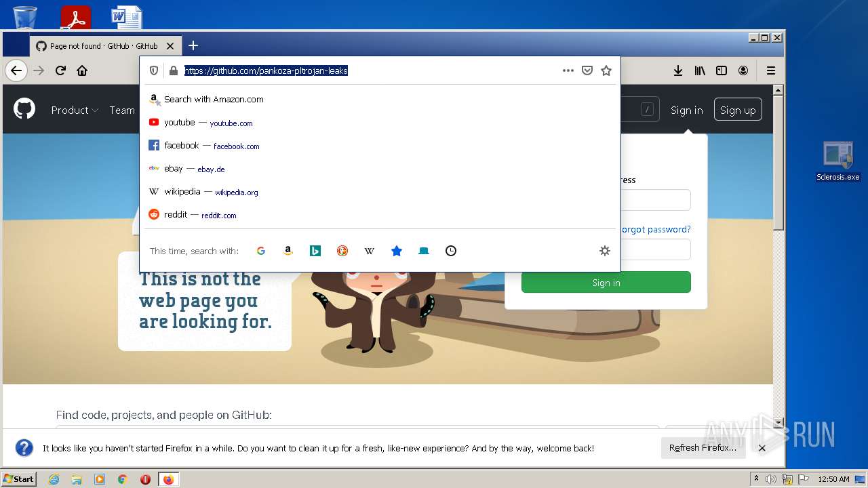The width and height of the screenshot is (868, 488).
Task: Open the Forgot password link
Action: (656, 229)
